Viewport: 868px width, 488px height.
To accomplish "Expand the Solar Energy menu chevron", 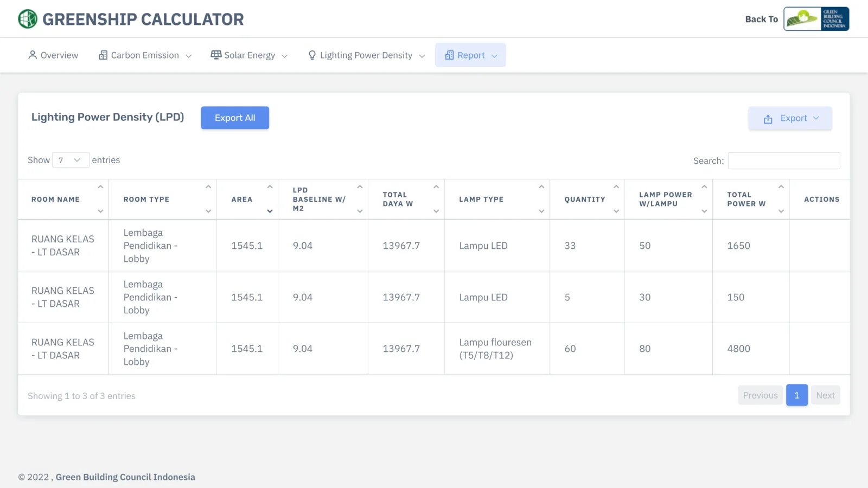I will [285, 56].
